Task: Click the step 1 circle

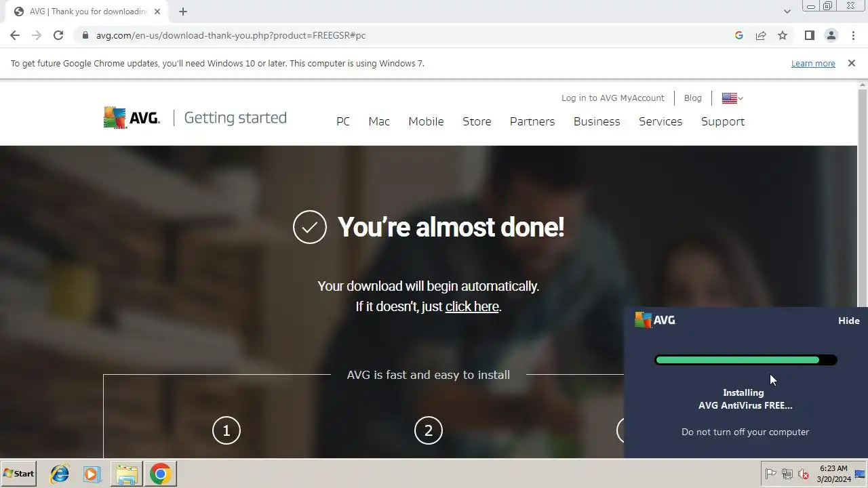Action: (x=226, y=430)
